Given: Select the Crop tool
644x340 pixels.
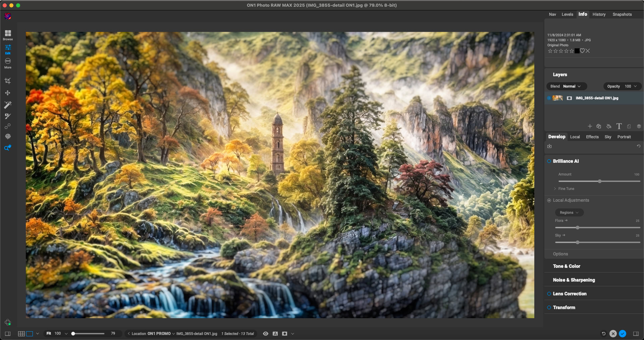Looking at the screenshot, I should click(x=7, y=81).
